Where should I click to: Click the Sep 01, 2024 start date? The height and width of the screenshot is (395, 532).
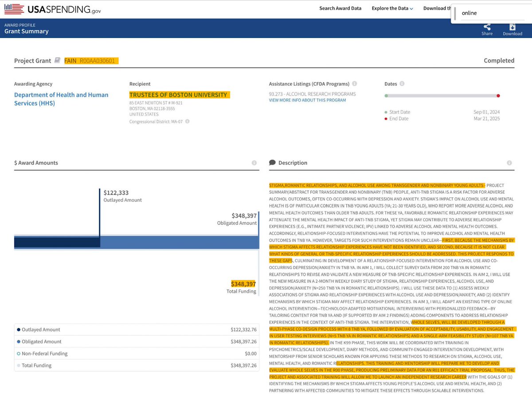pyautogui.click(x=486, y=112)
